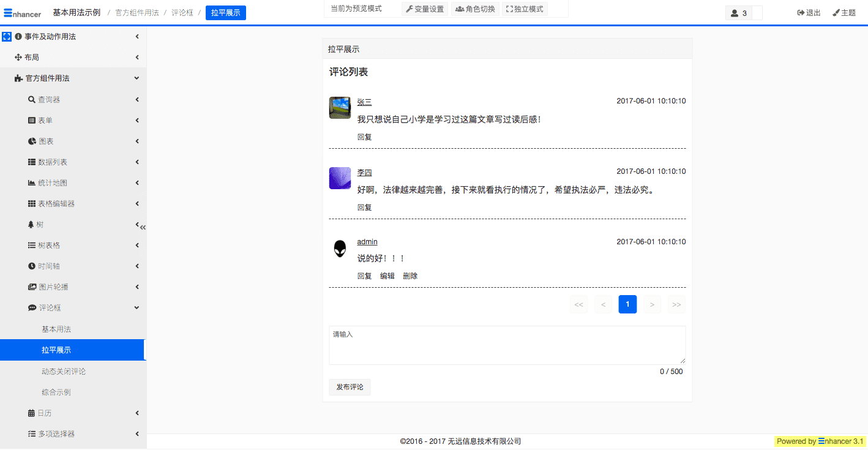Click the user icon in top bar
868x450 pixels.
(735, 13)
